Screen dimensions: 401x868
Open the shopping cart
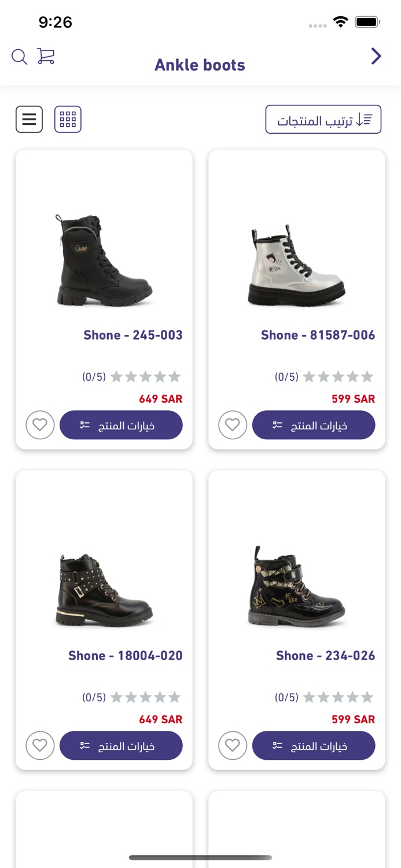[46, 56]
